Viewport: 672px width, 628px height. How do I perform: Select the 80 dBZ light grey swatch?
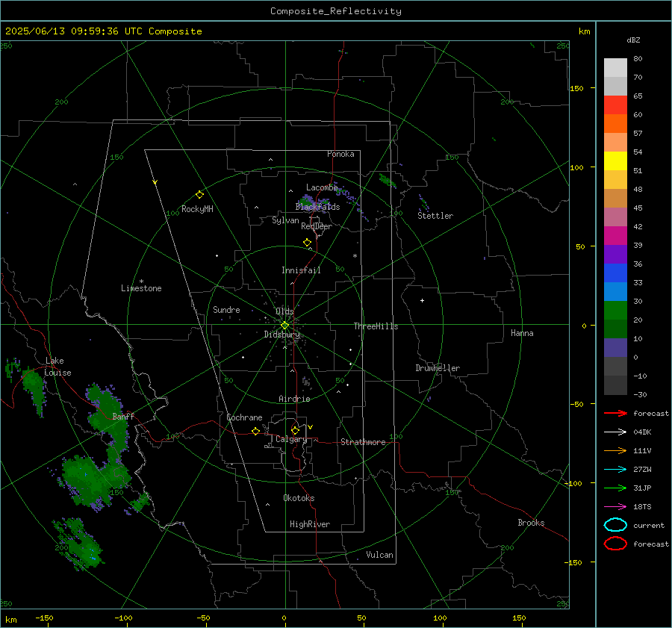[x=615, y=67]
